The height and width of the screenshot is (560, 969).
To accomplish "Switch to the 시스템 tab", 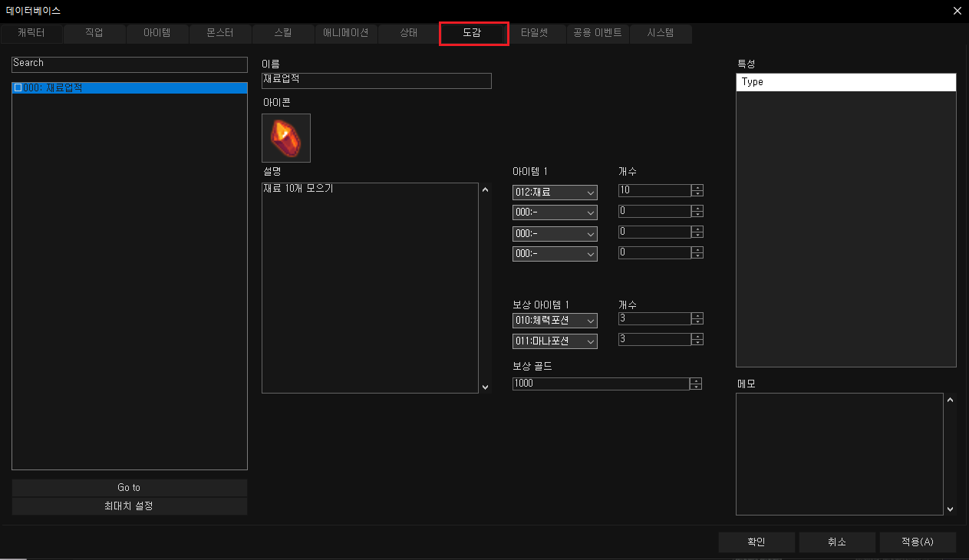I will point(661,34).
